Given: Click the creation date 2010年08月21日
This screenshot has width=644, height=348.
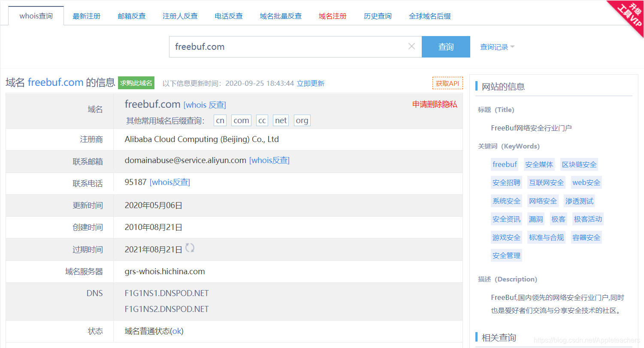Looking at the screenshot, I should 154,227.
